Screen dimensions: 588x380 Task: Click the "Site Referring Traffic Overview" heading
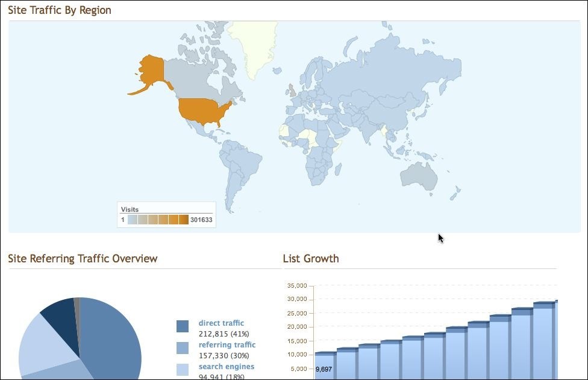83,259
